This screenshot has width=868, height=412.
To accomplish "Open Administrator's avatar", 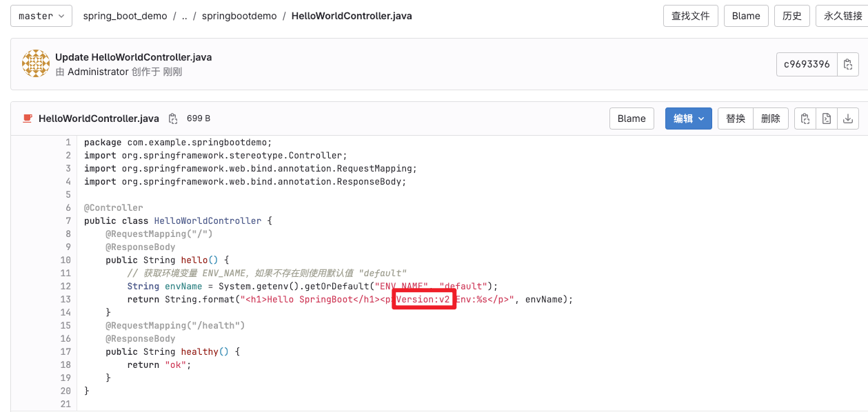I will click(x=34, y=63).
